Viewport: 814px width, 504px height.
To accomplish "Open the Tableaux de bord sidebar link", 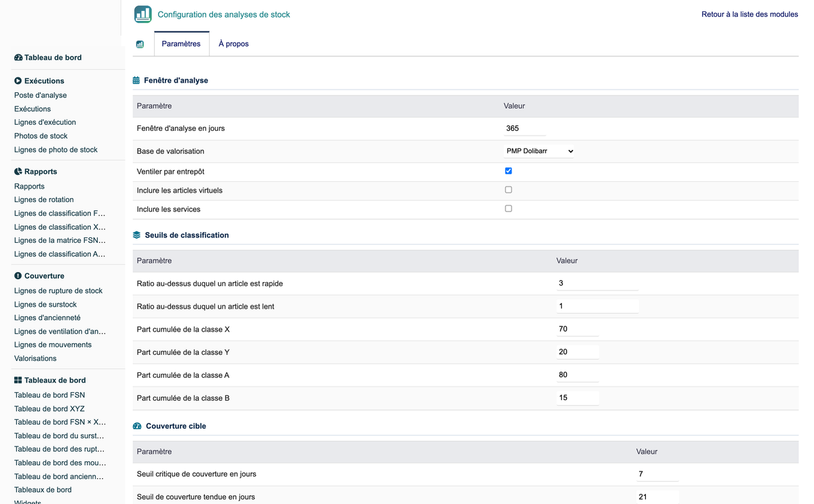I will click(43, 490).
